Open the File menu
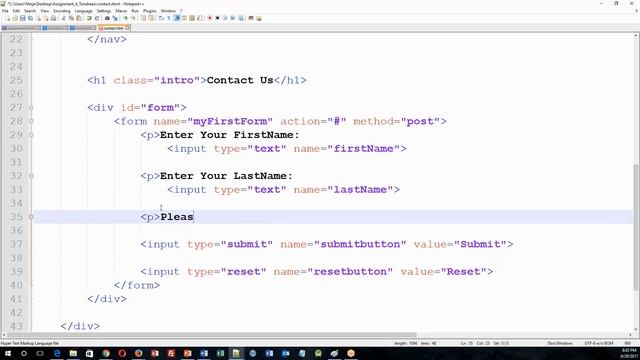Image resolution: width=640 pixels, height=360 pixels. click(x=5, y=11)
